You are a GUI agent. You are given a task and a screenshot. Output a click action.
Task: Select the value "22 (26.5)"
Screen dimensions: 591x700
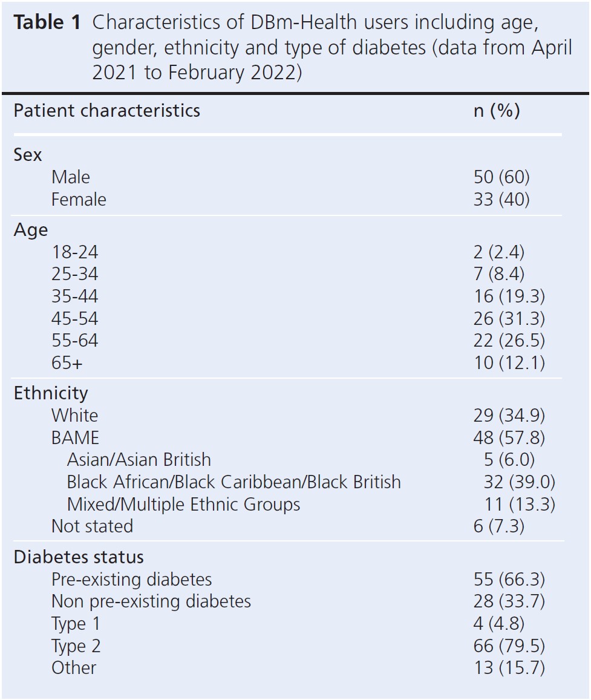pyautogui.click(x=509, y=341)
